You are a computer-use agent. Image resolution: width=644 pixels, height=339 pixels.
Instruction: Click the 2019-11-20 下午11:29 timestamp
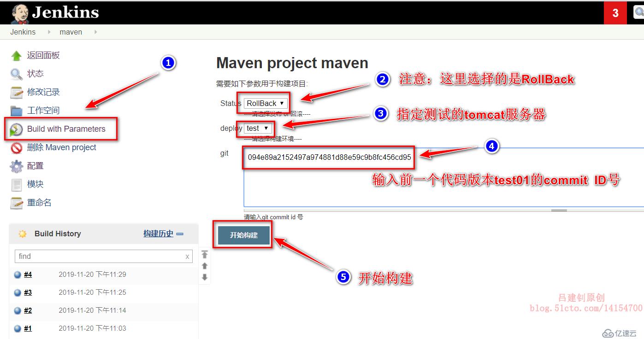(92, 275)
